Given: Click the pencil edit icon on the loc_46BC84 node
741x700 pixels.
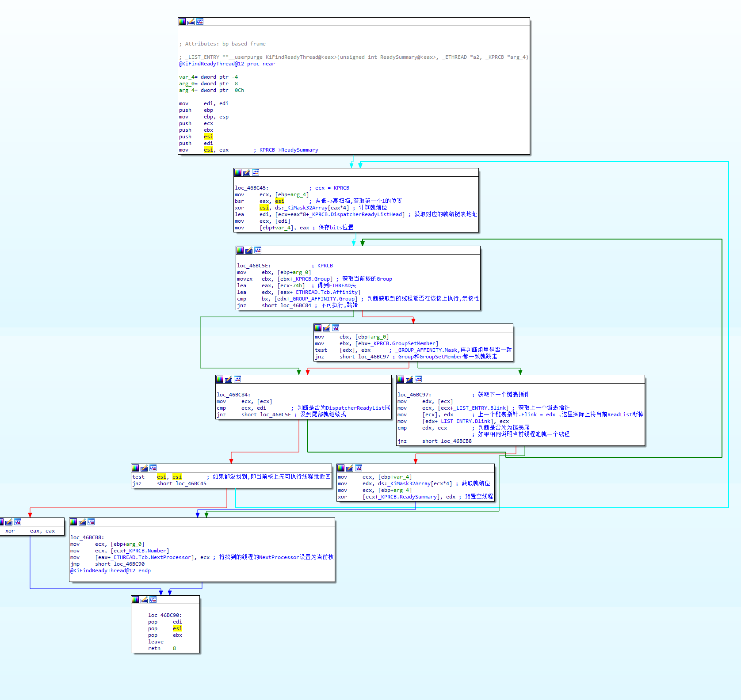Looking at the screenshot, I should point(229,379).
